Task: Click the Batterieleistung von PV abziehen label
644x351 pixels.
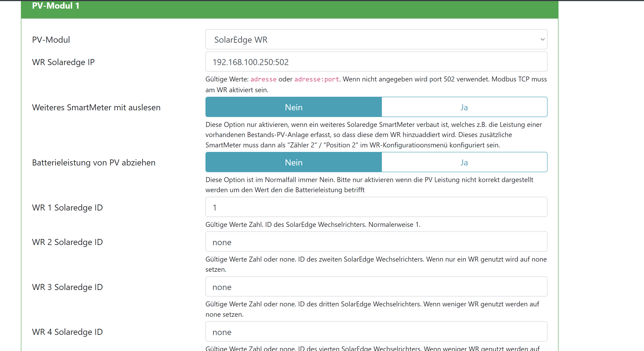Action: click(x=94, y=163)
